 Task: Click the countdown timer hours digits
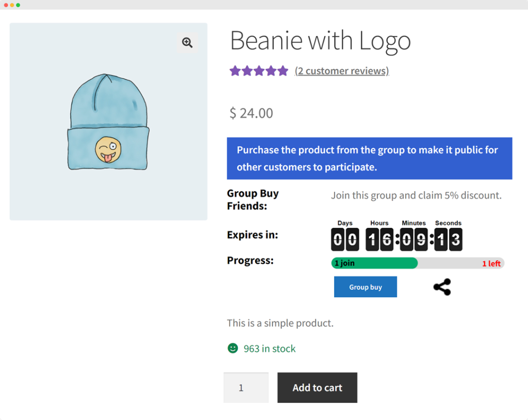click(379, 240)
